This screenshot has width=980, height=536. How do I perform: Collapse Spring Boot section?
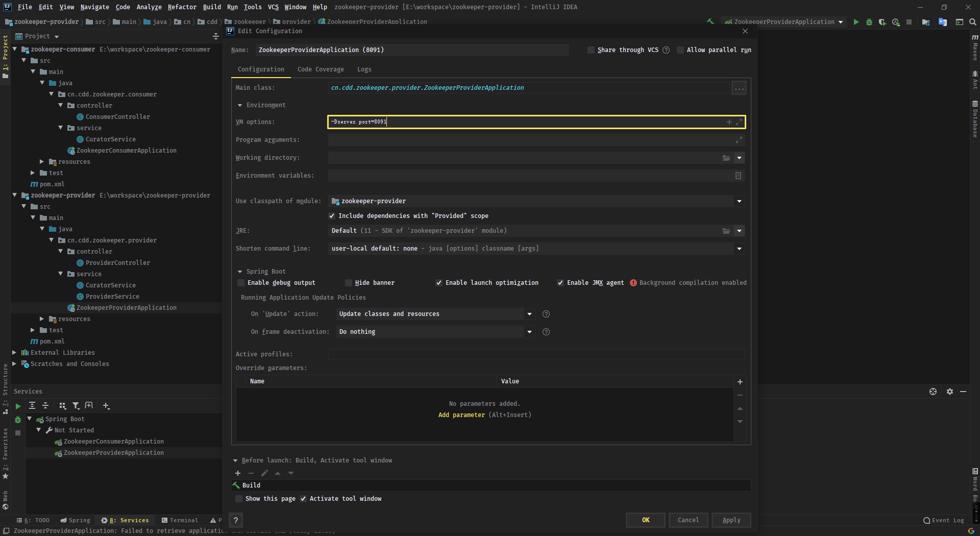[x=240, y=272]
